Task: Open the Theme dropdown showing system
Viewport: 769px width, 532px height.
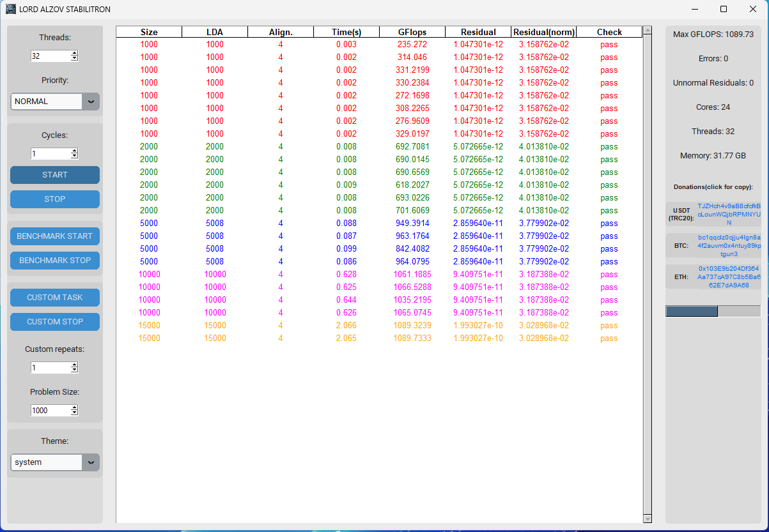Action: [x=55, y=462]
